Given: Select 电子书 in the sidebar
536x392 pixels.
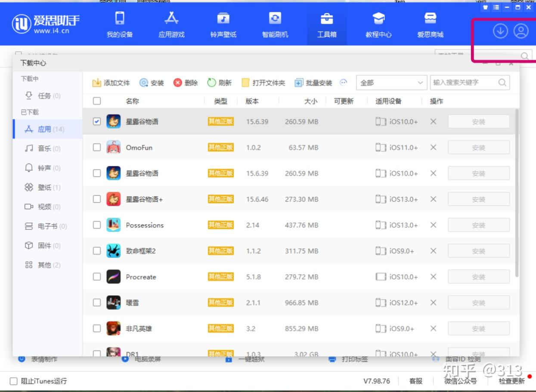Looking at the screenshot, I should [47, 226].
